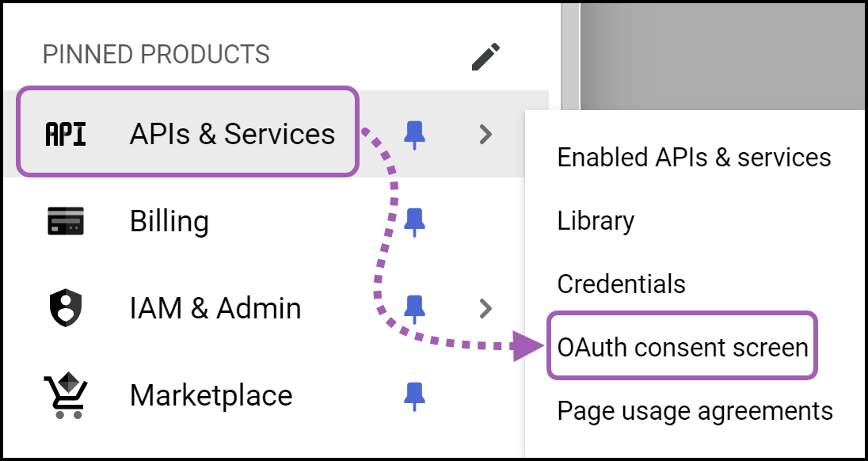Viewport: 868px width, 461px height.
Task: Open the OAuth consent screen entry
Action: (682, 346)
